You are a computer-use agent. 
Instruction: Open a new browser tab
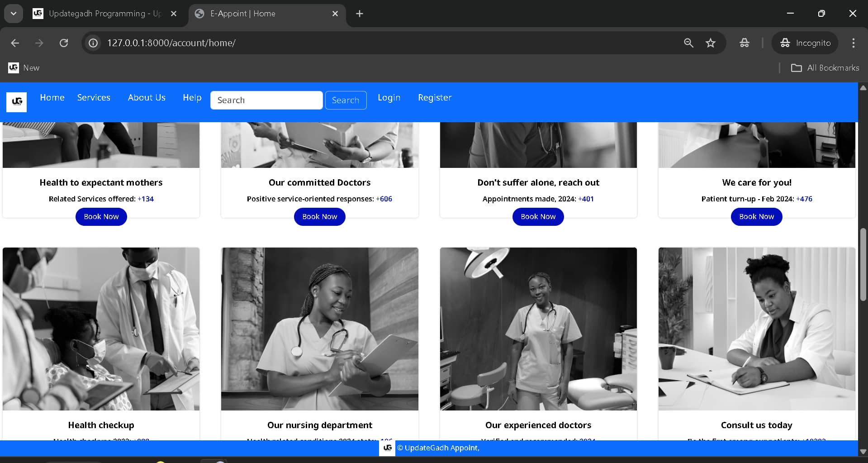(359, 14)
